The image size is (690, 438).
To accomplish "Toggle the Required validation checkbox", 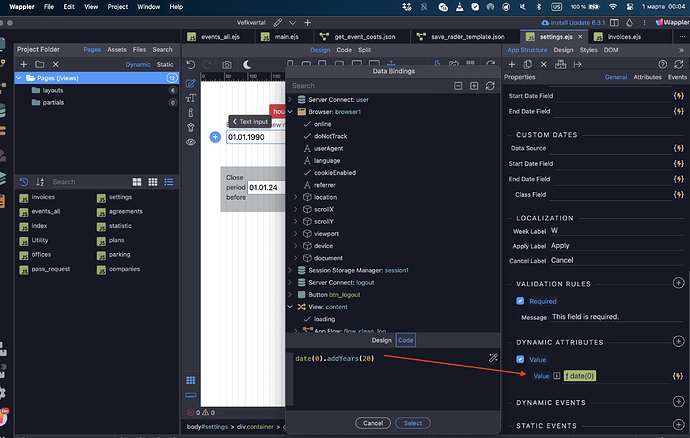I will pyautogui.click(x=520, y=301).
